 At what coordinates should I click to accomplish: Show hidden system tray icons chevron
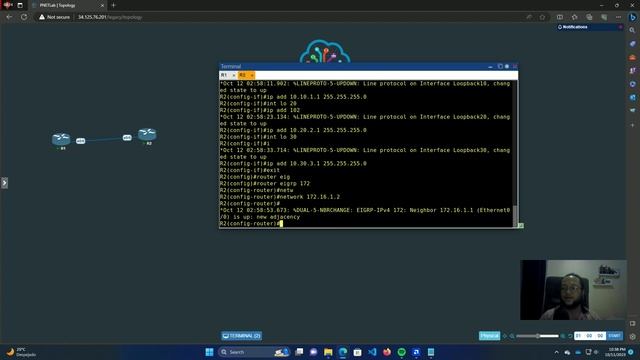(556, 352)
